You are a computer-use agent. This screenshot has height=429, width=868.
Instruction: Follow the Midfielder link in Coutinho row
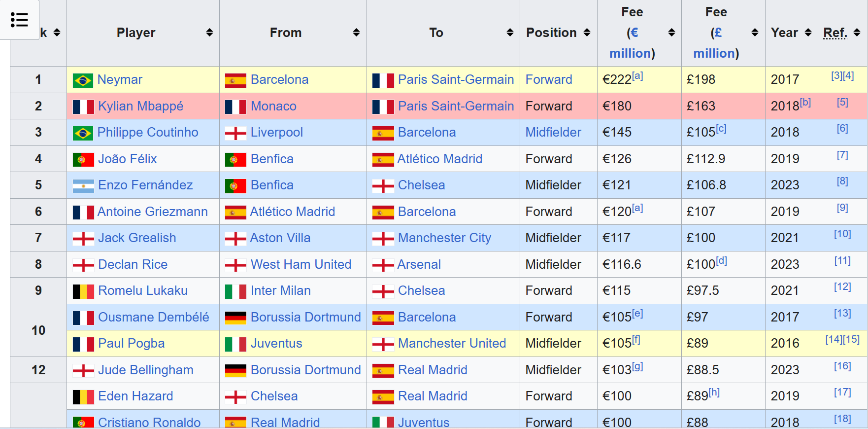point(553,132)
